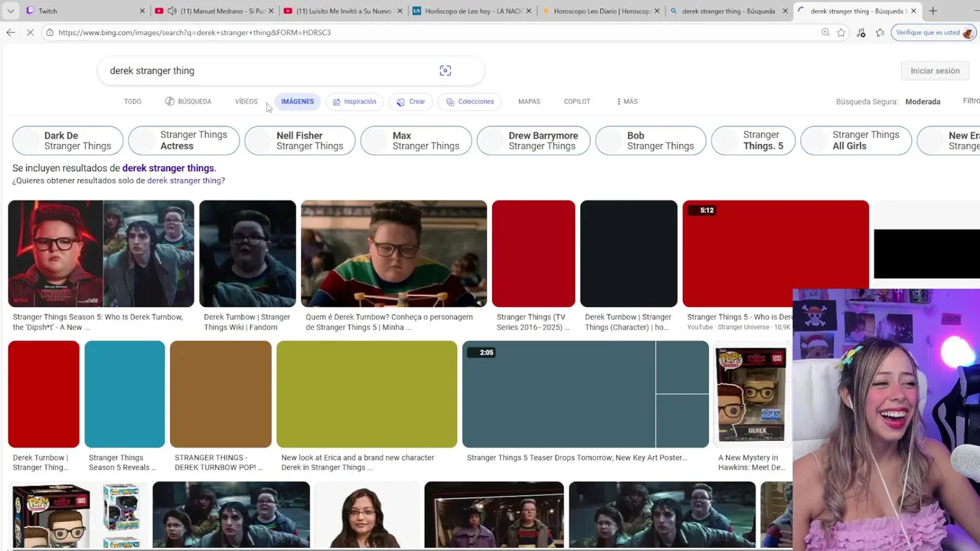Open the BÚSQUEDA category
Image resolution: width=980 pixels, height=551 pixels.
pos(188,101)
